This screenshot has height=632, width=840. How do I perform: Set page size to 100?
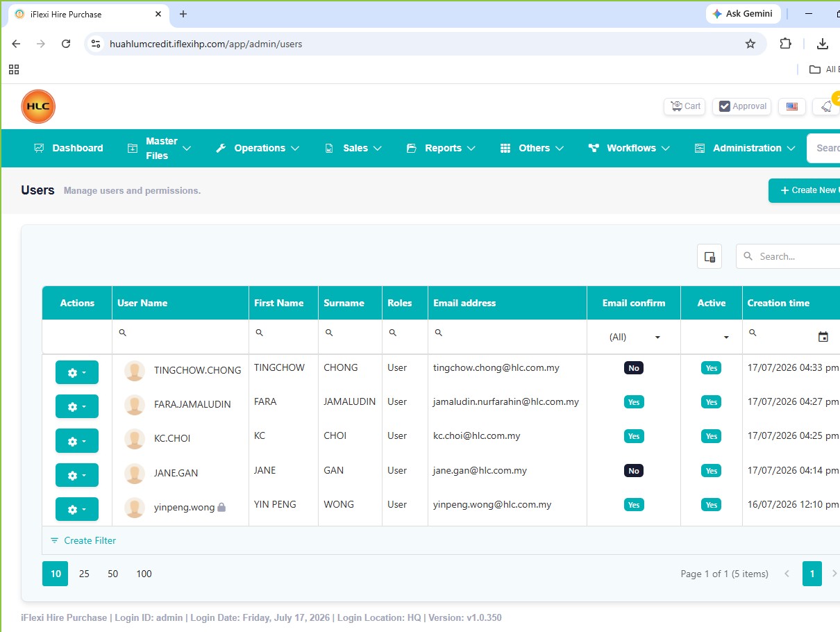coord(144,574)
